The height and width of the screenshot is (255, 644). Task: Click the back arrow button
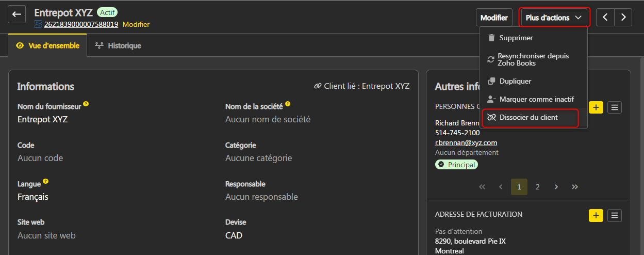(16, 14)
